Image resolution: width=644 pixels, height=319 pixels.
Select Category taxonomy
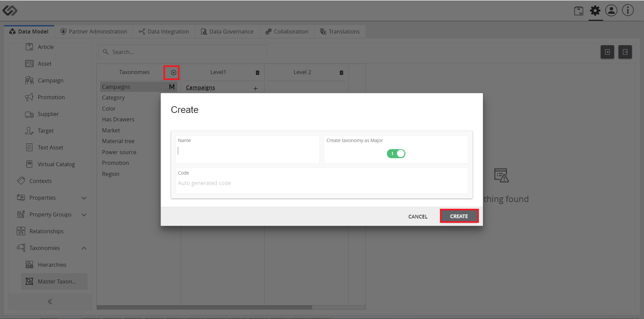click(113, 98)
